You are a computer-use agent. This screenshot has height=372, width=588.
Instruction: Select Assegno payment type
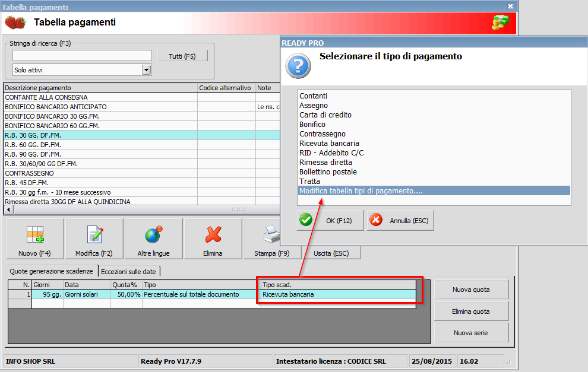(x=434, y=105)
